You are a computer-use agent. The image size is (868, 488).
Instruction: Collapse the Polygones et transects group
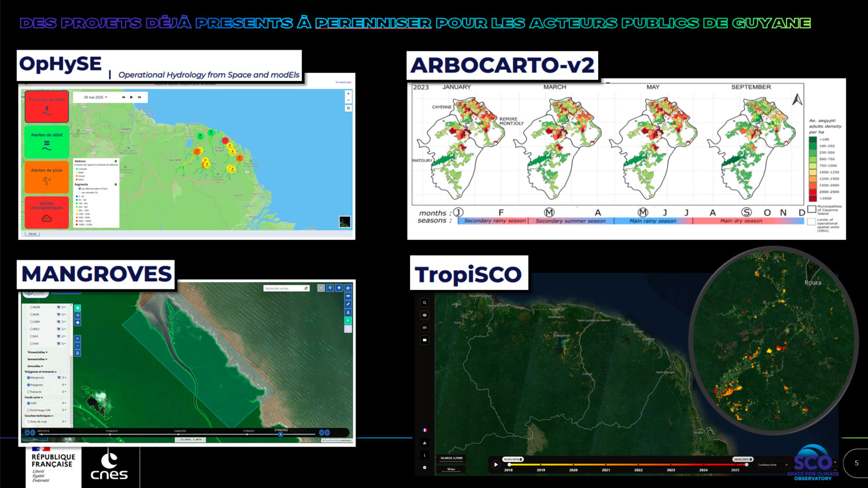pos(41,372)
